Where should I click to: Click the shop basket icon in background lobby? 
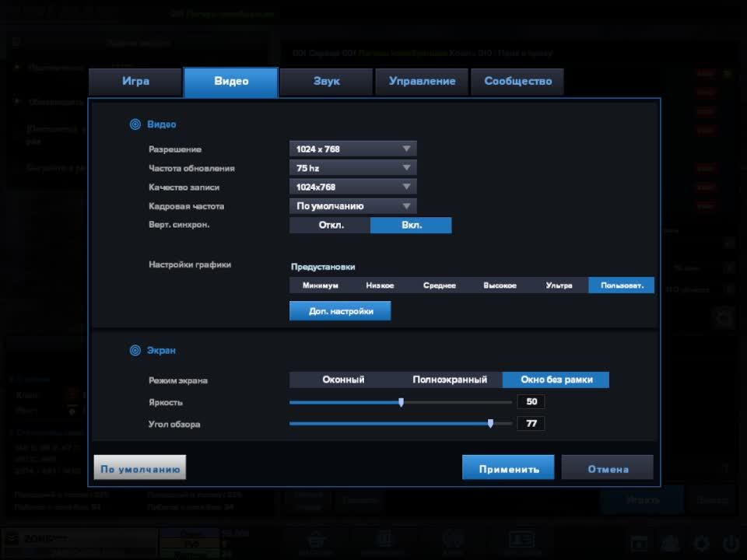tap(317, 541)
